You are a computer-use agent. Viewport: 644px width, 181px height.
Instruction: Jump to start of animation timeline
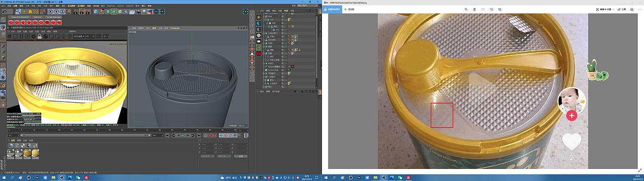pyautogui.click(x=167, y=135)
